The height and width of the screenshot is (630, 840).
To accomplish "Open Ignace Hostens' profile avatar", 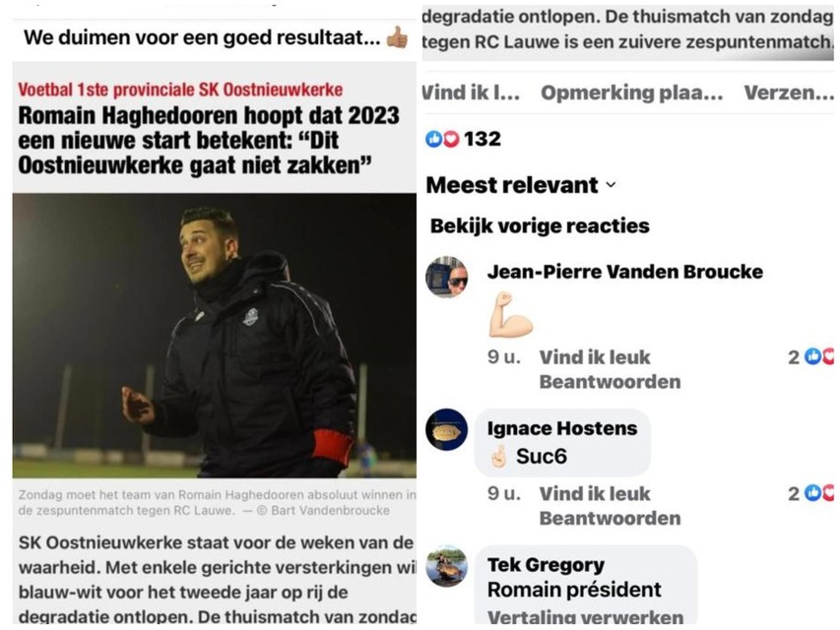I will point(447,429).
